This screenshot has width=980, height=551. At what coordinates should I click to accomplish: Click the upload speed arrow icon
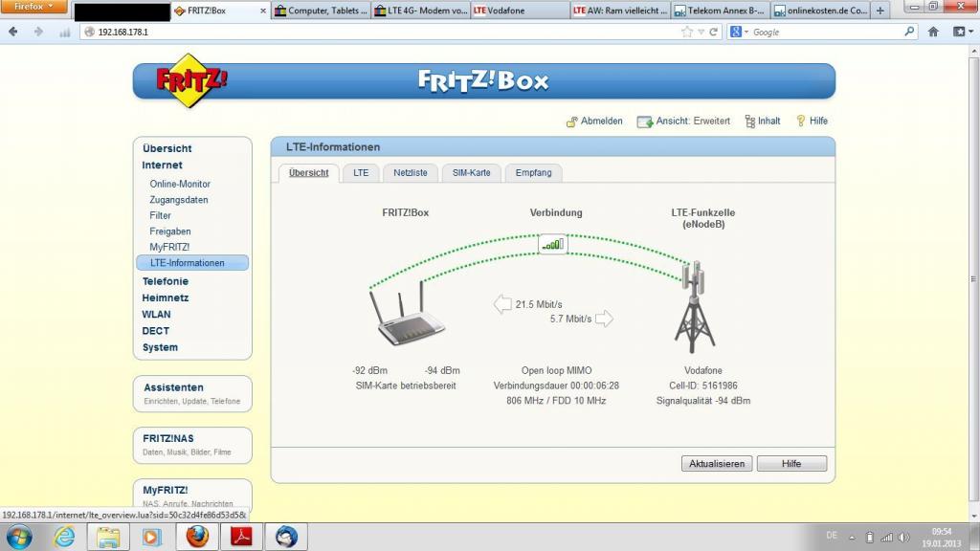point(604,319)
